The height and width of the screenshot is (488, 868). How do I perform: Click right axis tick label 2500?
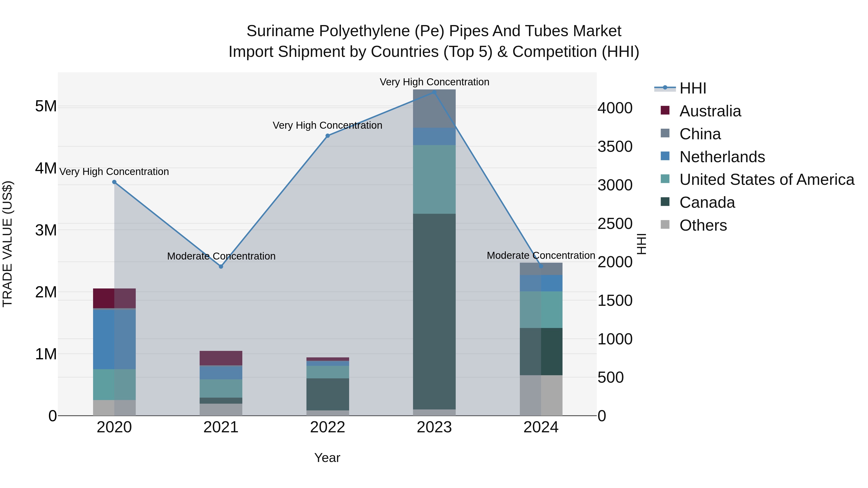pyautogui.click(x=615, y=224)
